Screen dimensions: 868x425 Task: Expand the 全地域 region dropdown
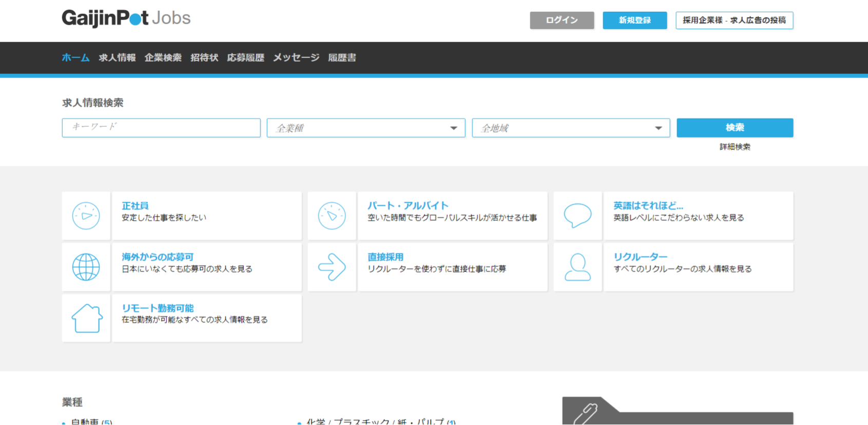click(x=570, y=128)
